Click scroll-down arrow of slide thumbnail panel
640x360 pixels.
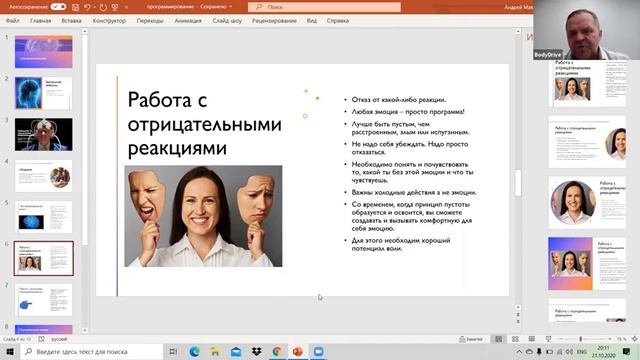pyautogui.click(x=84, y=330)
